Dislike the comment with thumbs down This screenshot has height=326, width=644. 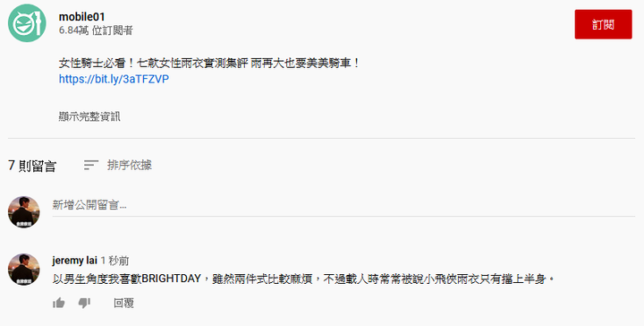point(84,304)
